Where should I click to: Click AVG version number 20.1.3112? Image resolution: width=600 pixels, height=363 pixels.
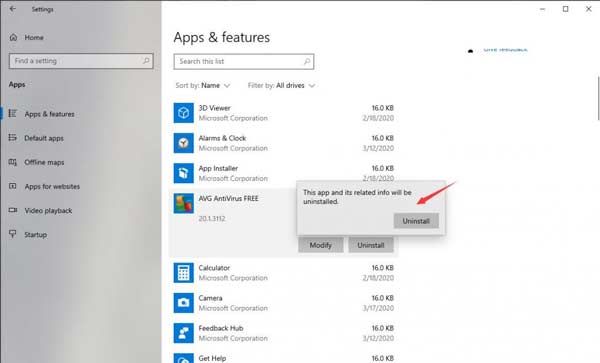pos(212,219)
